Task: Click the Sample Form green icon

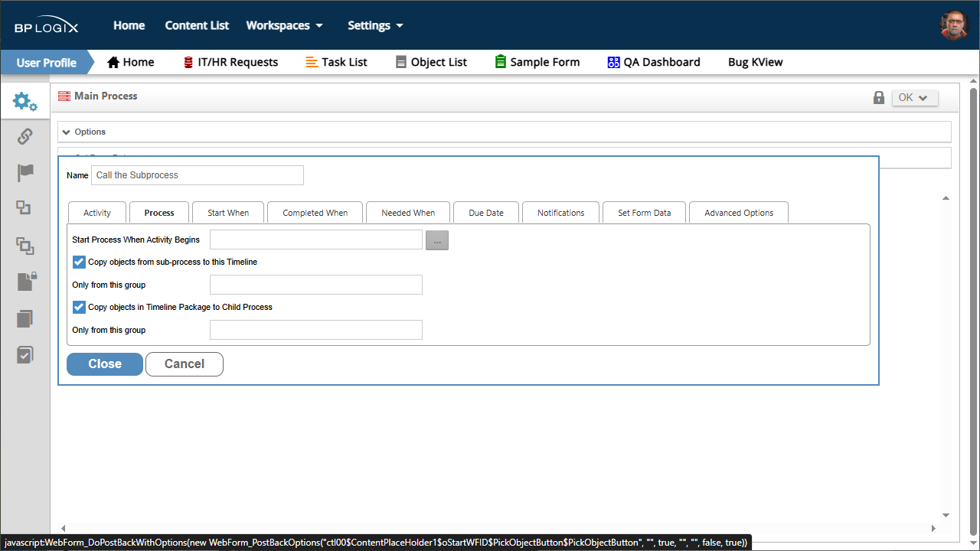Action: coord(501,62)
